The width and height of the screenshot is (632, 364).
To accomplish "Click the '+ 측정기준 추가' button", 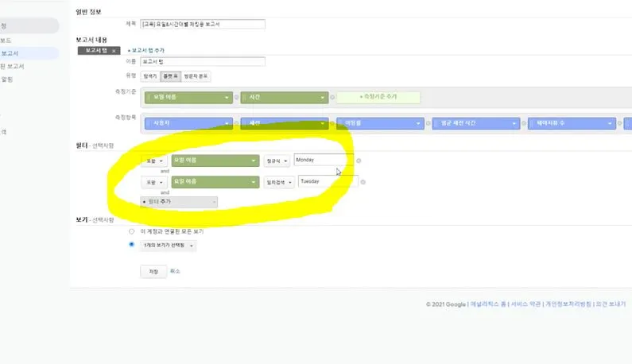I will [378, 97].
